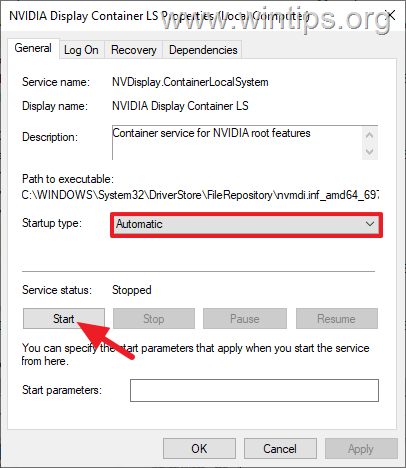Close the properties dialog window

[x=391, y=15]
